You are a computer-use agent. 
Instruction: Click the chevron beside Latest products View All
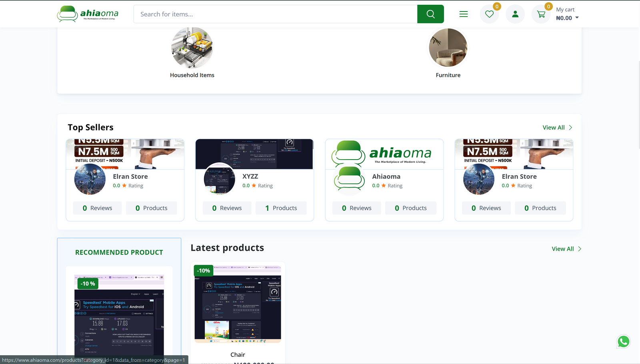[580, 249]
